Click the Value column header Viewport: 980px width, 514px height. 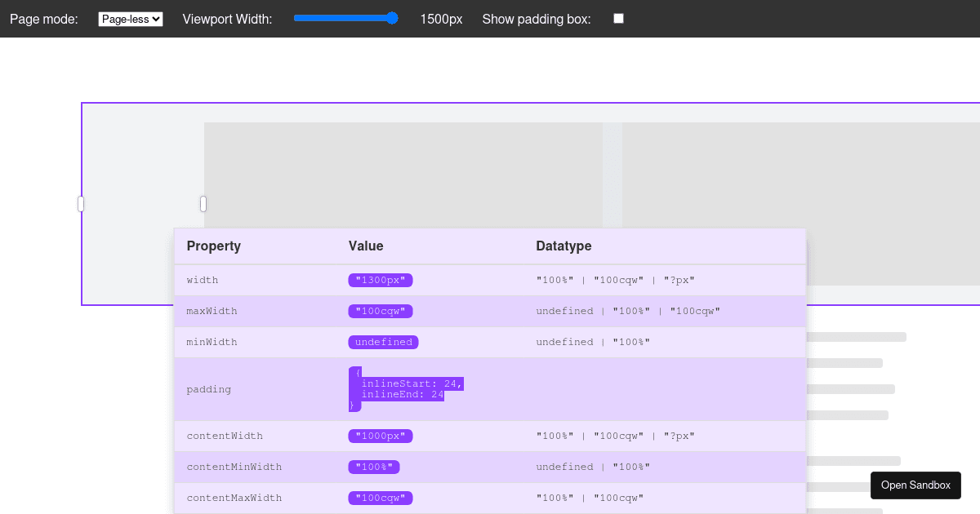[x=366, y=246]
